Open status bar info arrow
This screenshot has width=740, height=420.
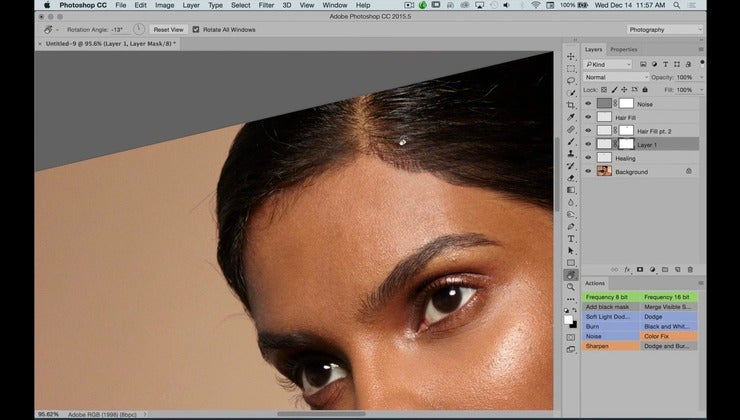coord(145,414)
